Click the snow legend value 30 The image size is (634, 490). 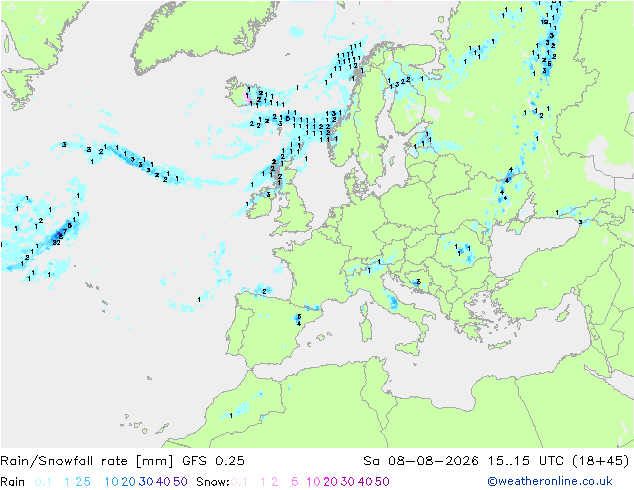point(348,482)
